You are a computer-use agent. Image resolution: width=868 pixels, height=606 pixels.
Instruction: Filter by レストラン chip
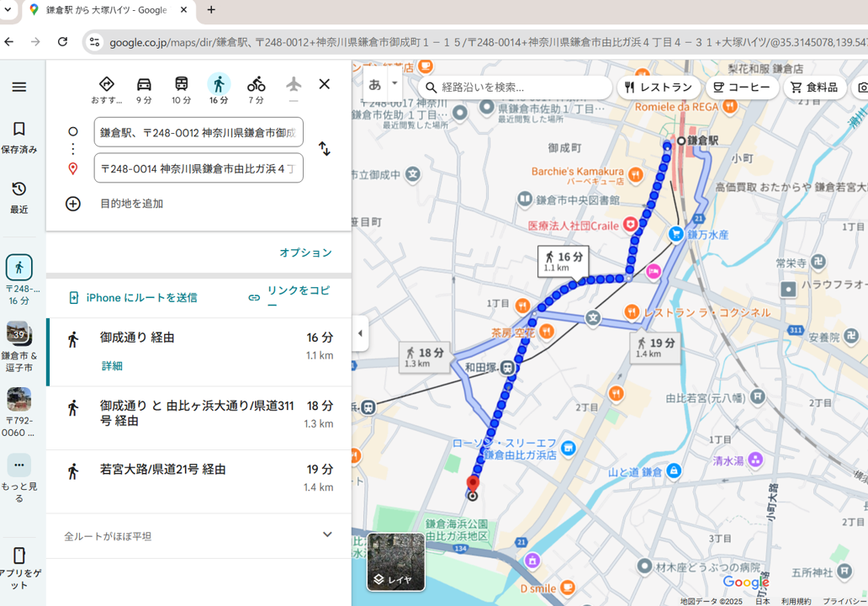click(659, 88)
